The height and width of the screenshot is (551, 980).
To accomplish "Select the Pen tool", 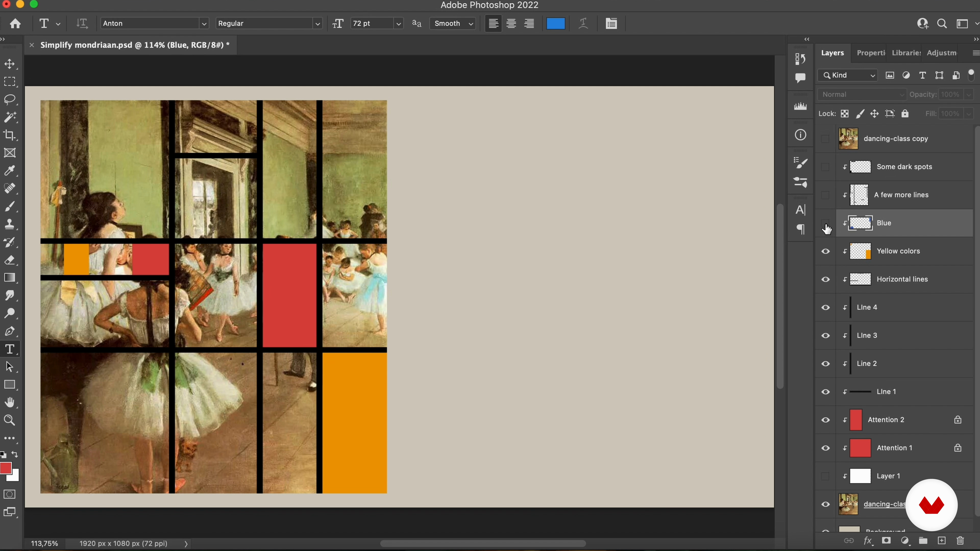I will pos(10,331).
